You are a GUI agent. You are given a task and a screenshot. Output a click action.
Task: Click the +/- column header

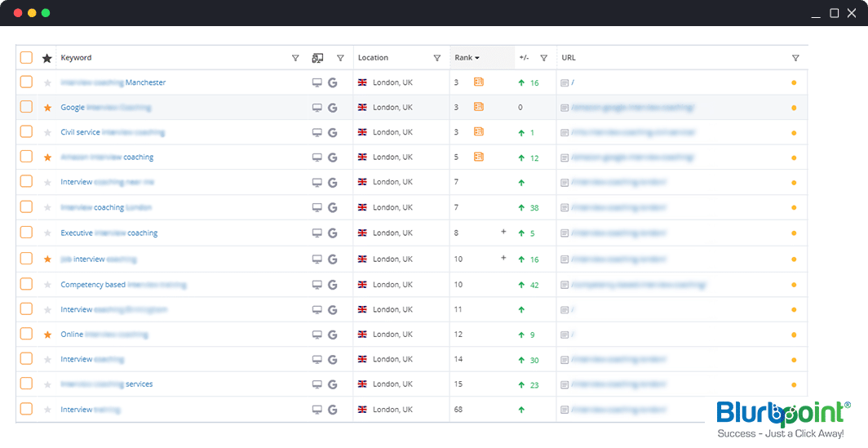point(524,58)
